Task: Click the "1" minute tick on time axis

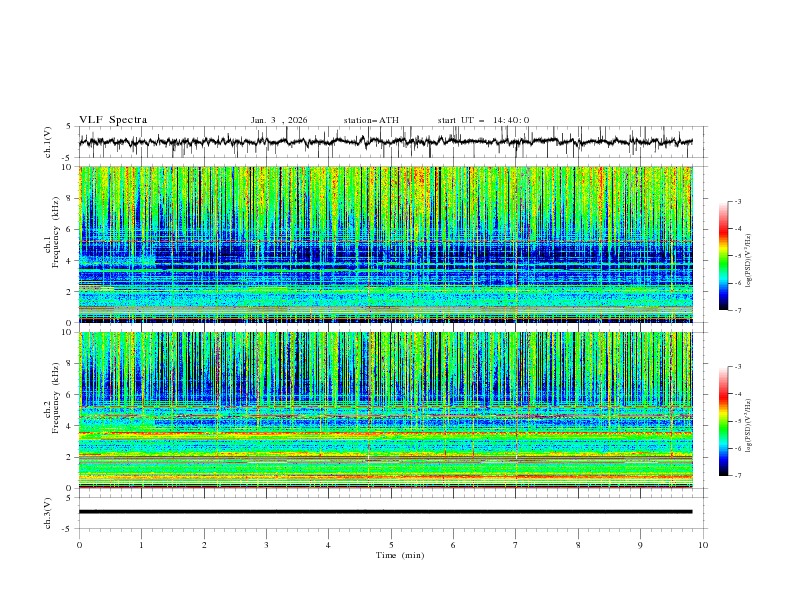Action: [141, 545]
